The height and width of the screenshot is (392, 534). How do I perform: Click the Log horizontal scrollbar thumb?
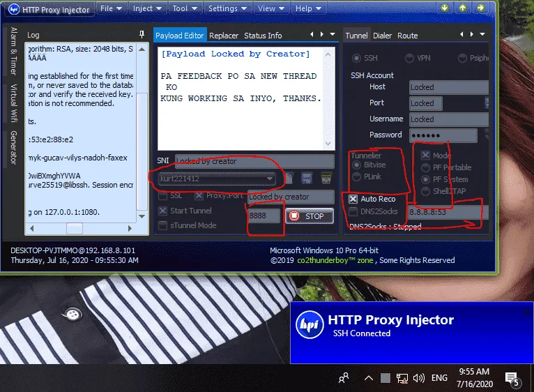(x=74, y=228)
